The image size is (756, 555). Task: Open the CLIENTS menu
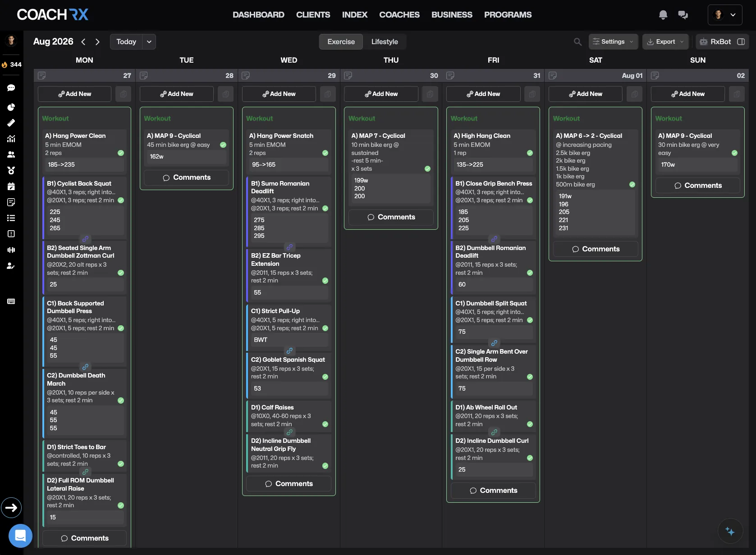(313, 15)
